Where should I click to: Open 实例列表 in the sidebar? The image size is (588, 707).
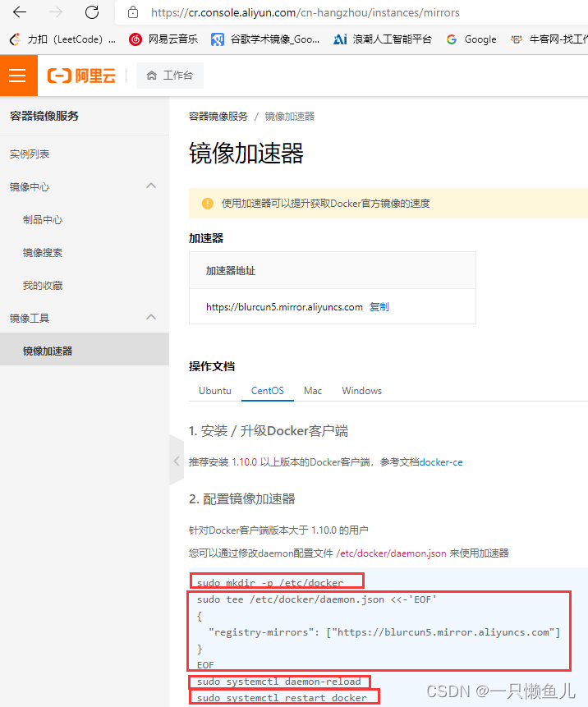30,154
